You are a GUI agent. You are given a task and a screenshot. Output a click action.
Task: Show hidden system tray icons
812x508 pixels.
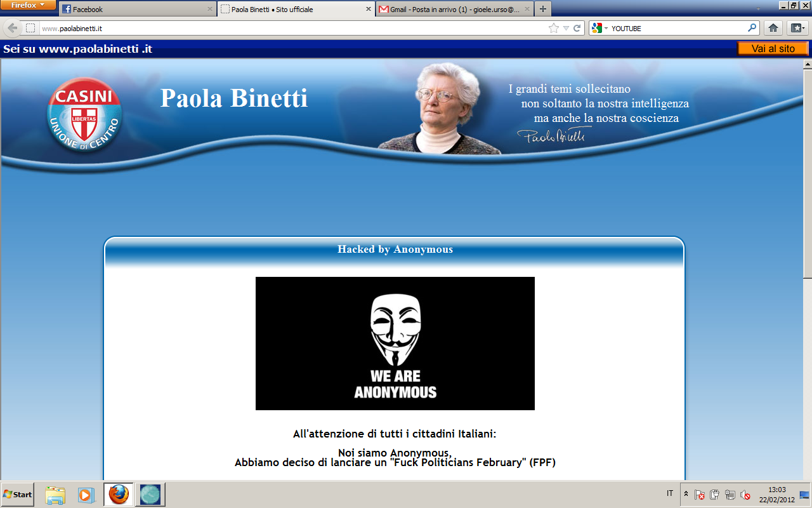686,494
